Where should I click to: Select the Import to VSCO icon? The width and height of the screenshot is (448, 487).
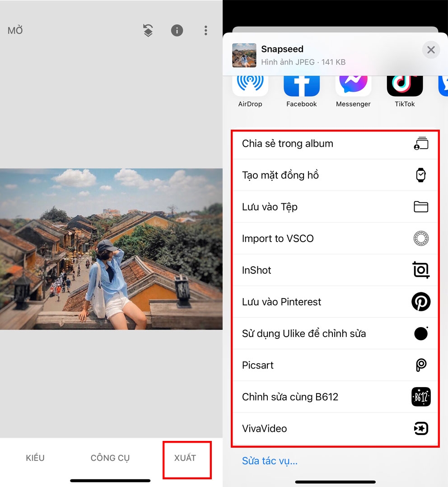pos(420,239)
